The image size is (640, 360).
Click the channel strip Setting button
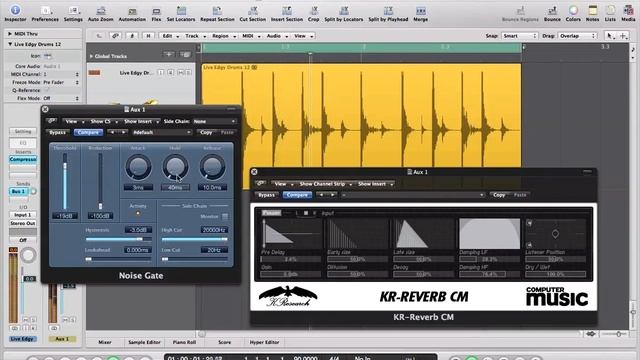pyautogui.click(x=23, y=131)
